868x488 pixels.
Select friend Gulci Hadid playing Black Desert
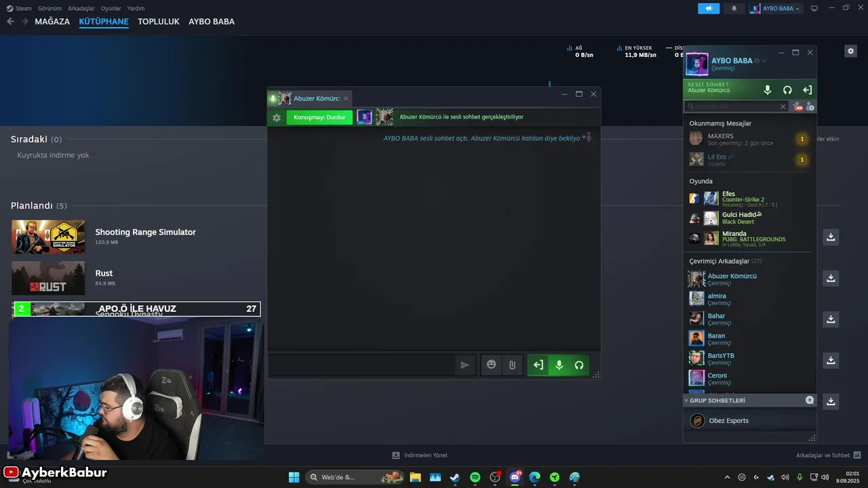click(749, 218)
